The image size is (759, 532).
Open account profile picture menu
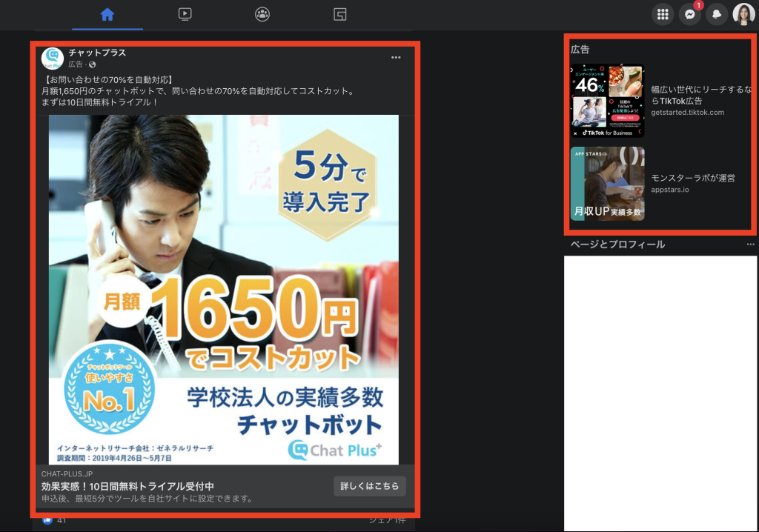pos(744,15)
